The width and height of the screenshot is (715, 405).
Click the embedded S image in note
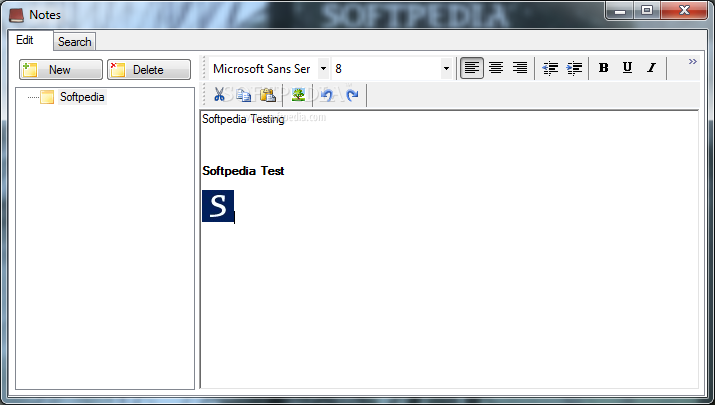218,206
